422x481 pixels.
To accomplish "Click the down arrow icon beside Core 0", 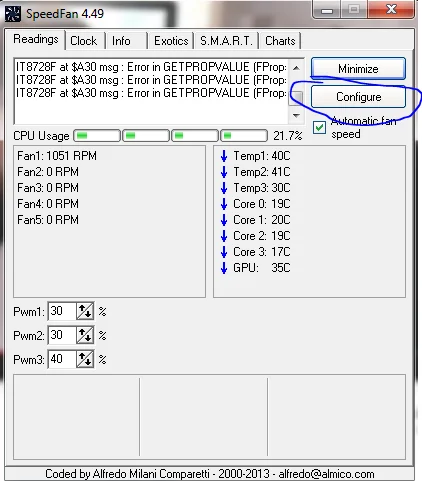I will tap(224, 204).
